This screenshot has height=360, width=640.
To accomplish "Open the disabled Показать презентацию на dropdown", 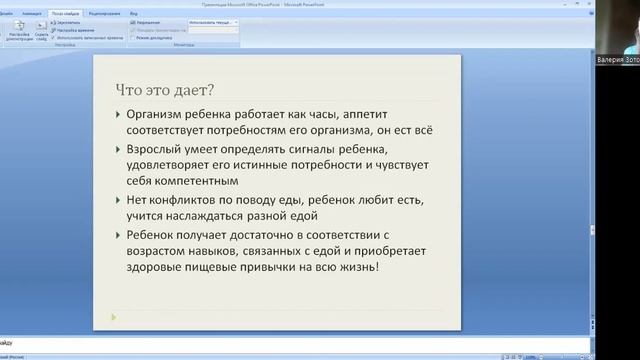I will click(213, 30).
